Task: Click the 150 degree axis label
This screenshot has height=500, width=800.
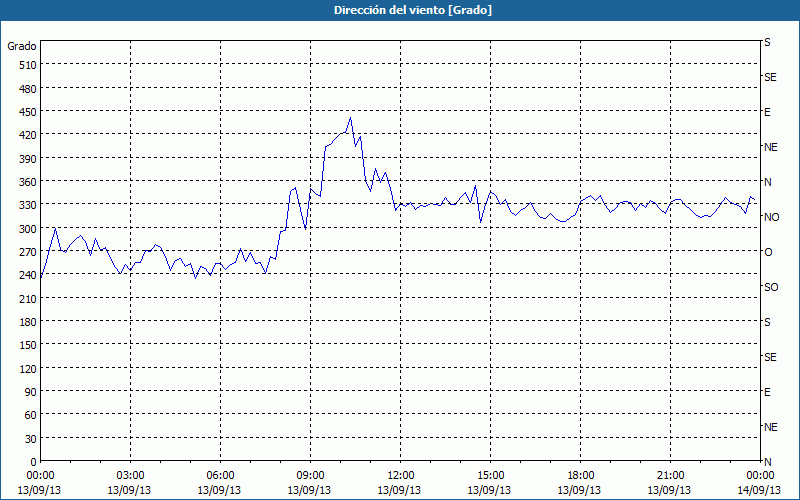Action: [x=28, y=345]
